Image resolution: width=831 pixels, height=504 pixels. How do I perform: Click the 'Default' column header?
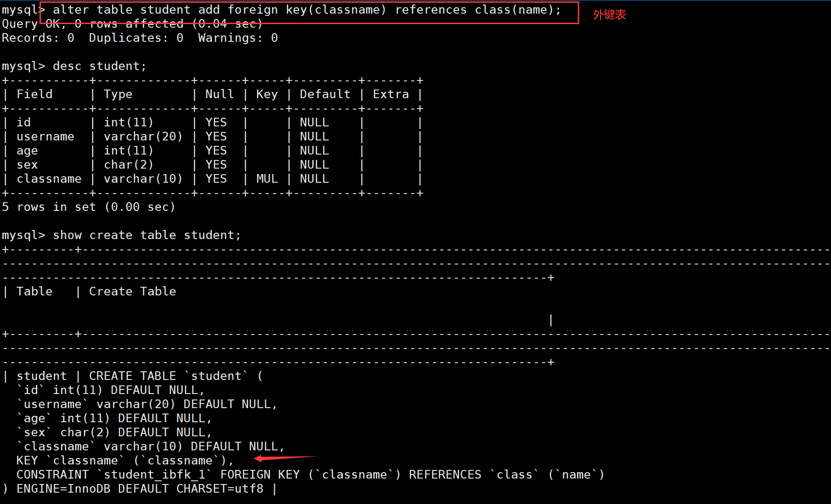pyautogui.click(x=325, y=95)
